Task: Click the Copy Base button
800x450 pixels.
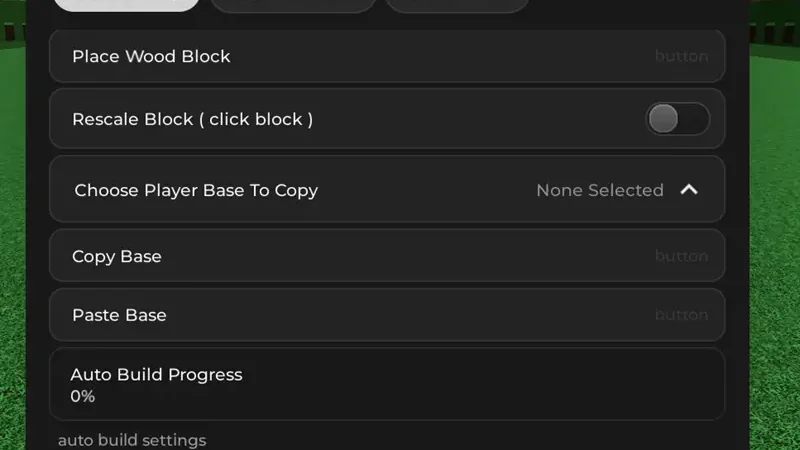Action: tap(386, 256)
